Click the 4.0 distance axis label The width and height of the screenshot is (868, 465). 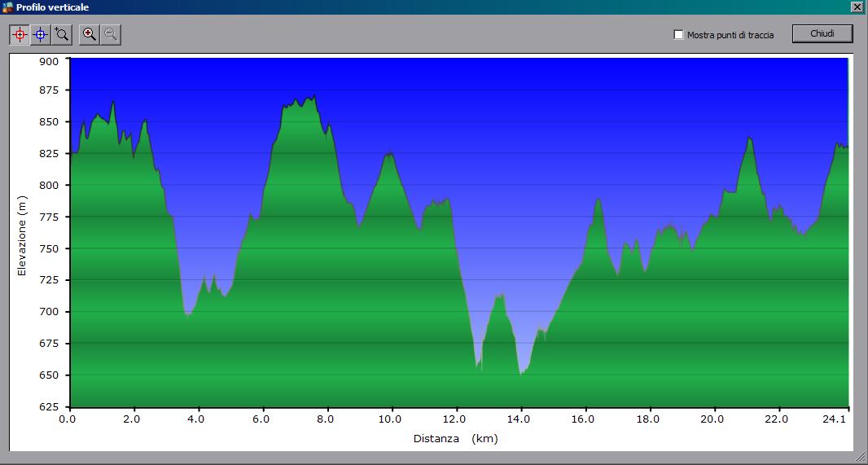[x=196, y=419]
